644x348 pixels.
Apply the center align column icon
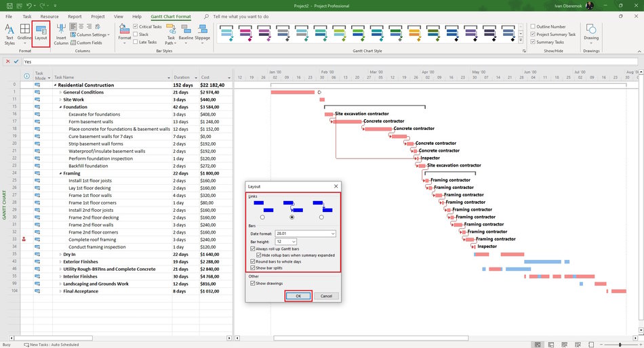point(81,26)
